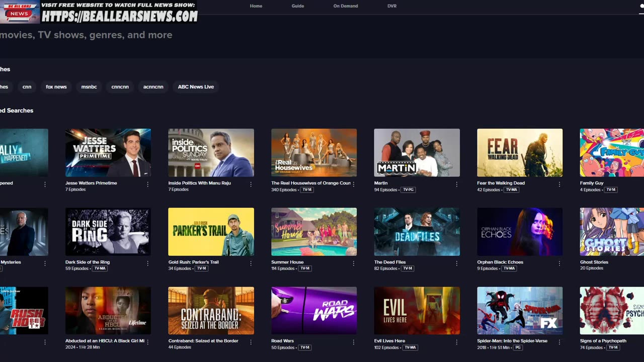Open The Real Housewives of Orange County thumbnail
Viewport: 644px width, 362px height.
click(314, 152)
